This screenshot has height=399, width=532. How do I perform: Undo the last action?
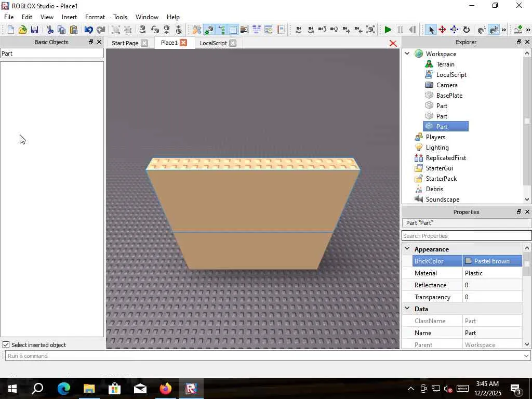[88, 30]
